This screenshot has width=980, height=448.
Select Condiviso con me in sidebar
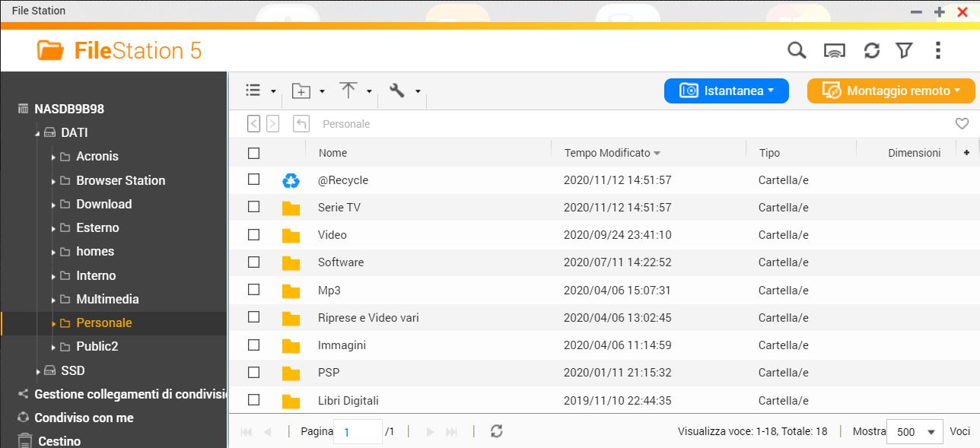pos(84,418)
